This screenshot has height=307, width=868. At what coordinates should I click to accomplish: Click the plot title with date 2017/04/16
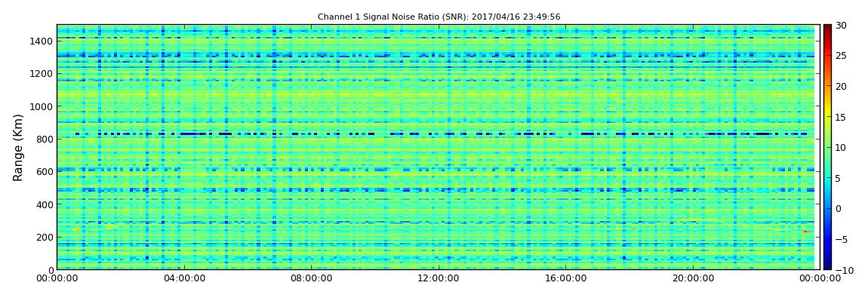click(x=439, y=17)
